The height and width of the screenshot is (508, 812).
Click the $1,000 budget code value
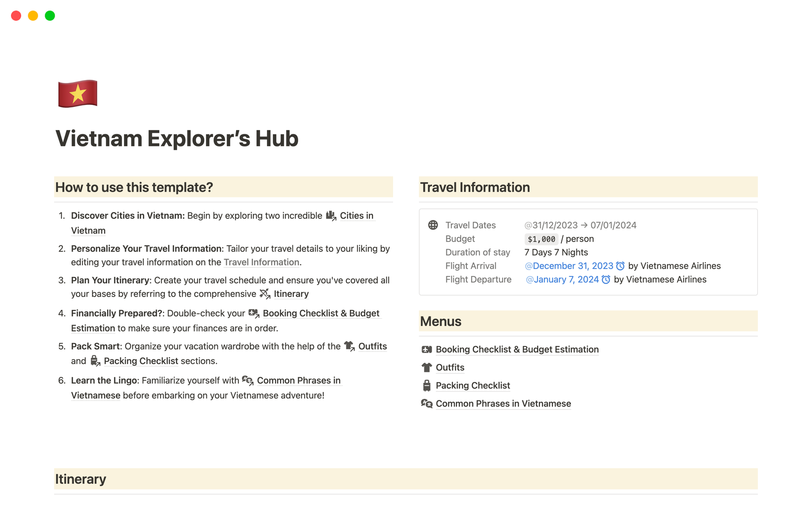(541, 239)
